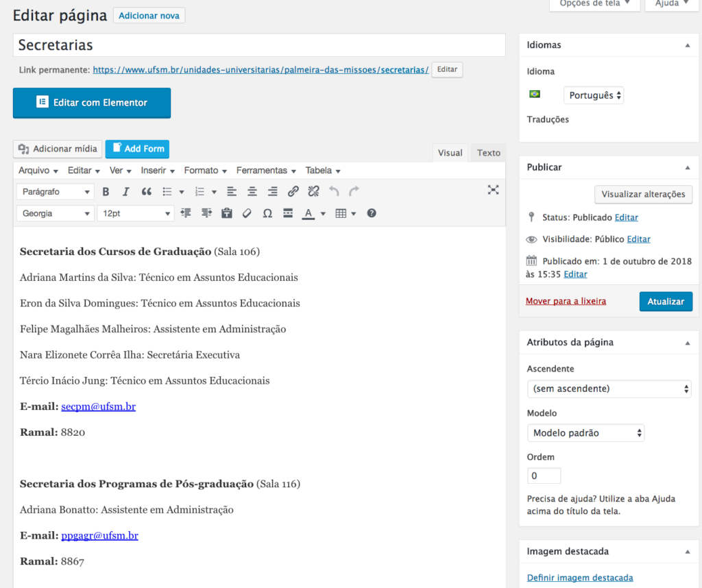Apply italic formatting

[125, 192]
